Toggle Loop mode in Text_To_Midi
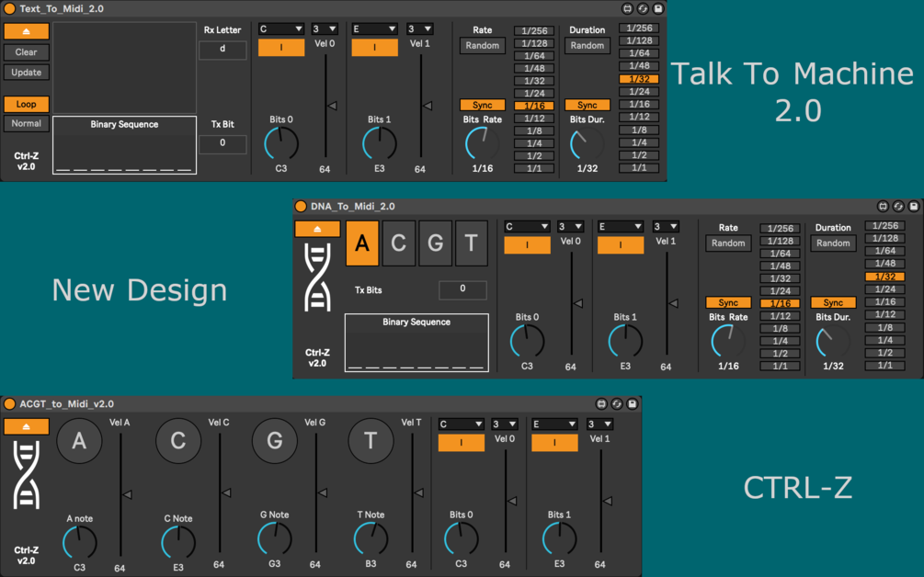This screenshot has width=924, height=577. click(x=26, y=104)
